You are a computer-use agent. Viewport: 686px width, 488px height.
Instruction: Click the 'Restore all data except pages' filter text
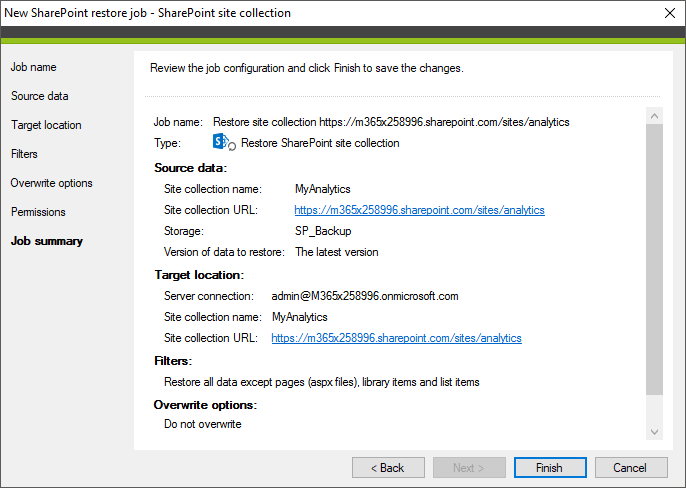(x=322, y=382)
